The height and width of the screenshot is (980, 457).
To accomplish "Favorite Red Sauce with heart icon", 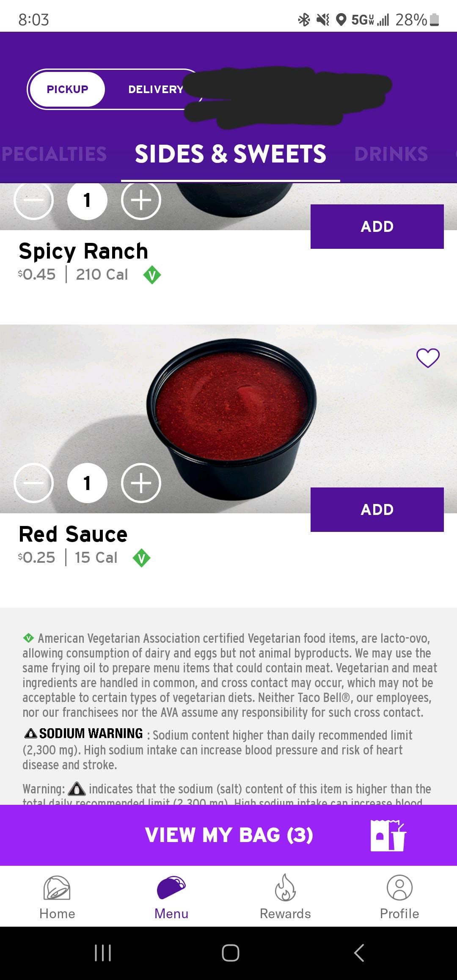I will pyautogui.click(x=428, y=358).
